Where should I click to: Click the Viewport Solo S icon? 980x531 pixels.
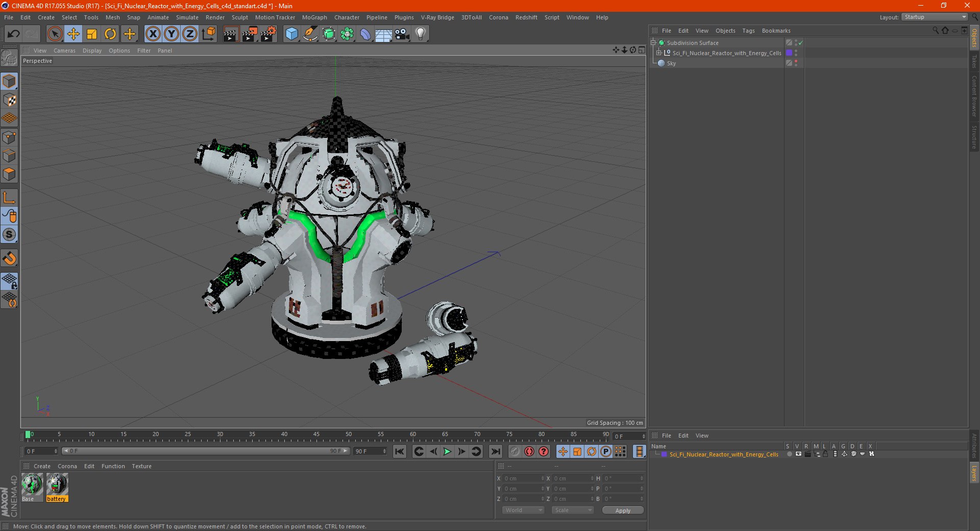tap(9, 235)
